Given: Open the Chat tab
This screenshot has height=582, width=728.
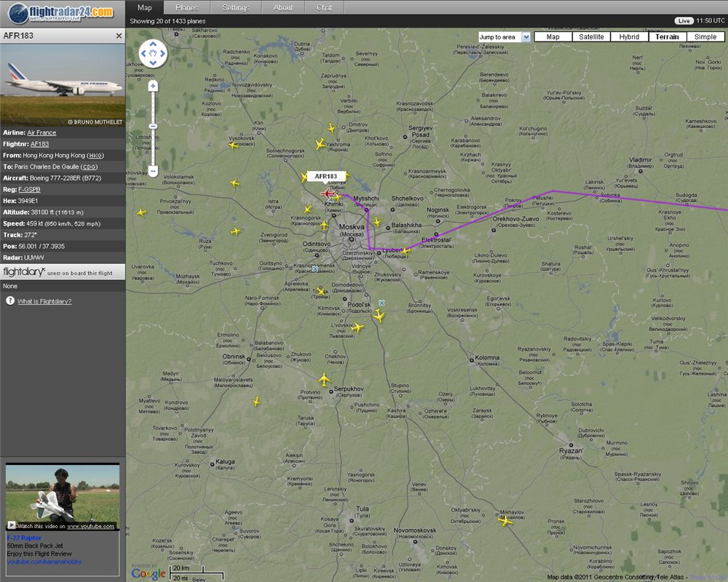Looking at the screenshot, I should 325,7.
